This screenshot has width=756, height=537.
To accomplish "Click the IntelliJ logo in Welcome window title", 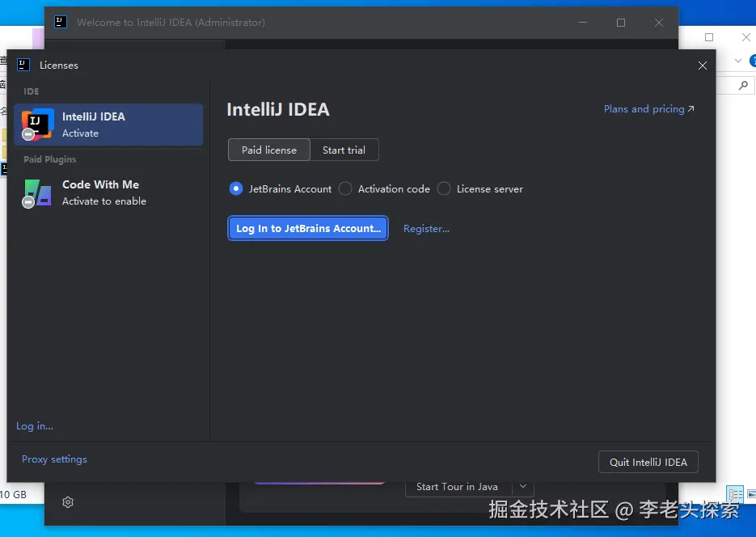I will [x=61, y=22].
